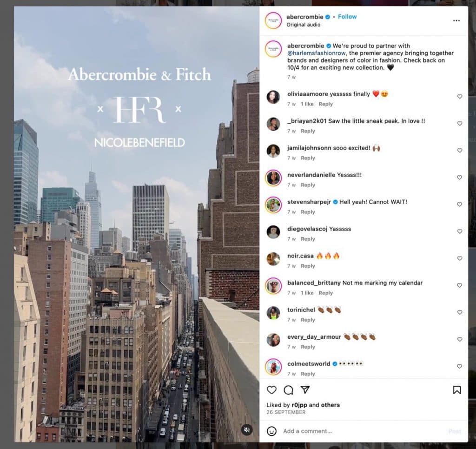Open abercrombie profile picture in header
The width and height of the screenshot is (476, 449).
[273, 20]
